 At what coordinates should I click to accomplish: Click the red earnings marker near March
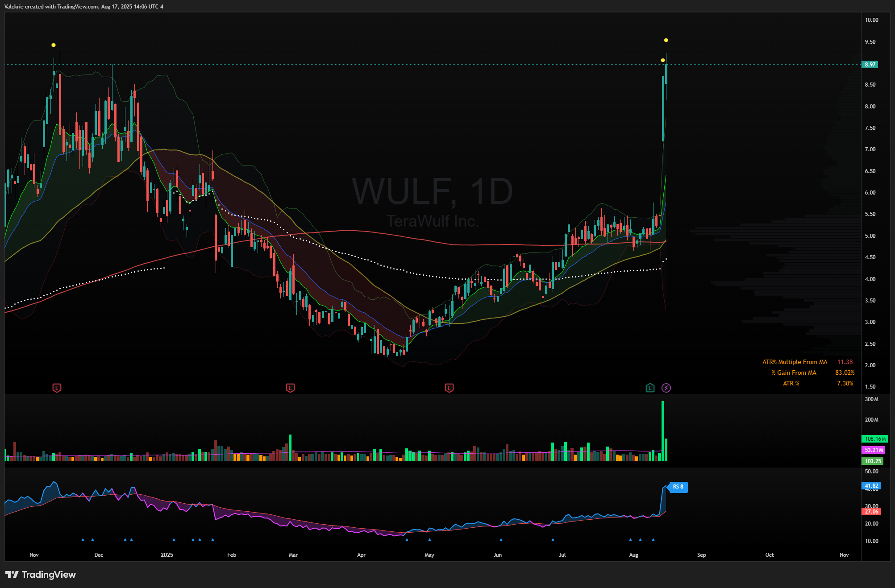pyautogui.click(x=290, y=388)
